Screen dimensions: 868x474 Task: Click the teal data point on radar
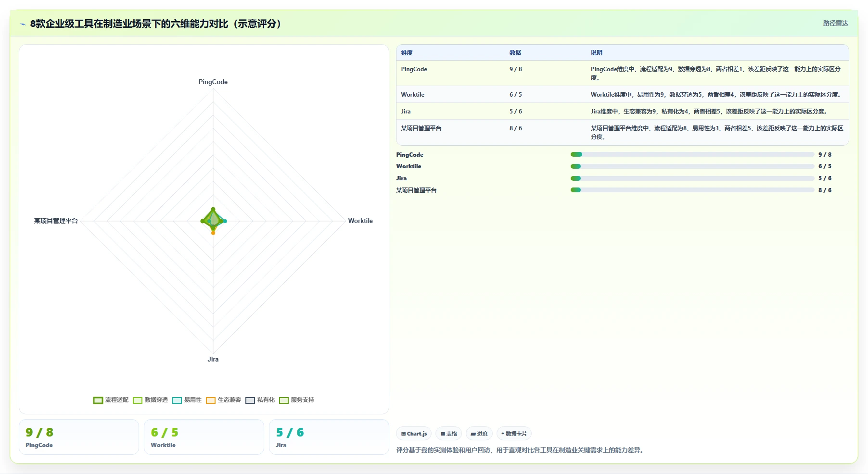click(x=225, y=221)
